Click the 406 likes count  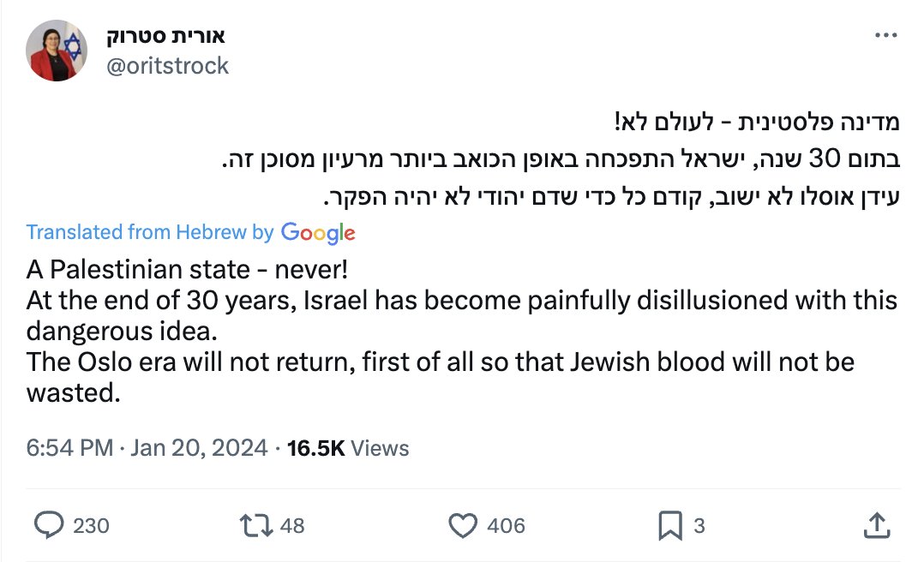click(506, 525)
